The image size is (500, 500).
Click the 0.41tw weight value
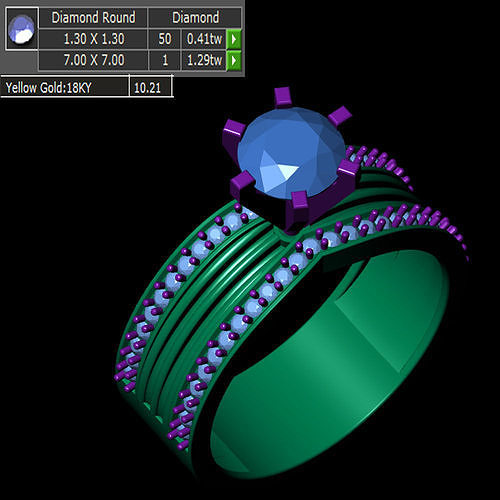coord(204,39)
